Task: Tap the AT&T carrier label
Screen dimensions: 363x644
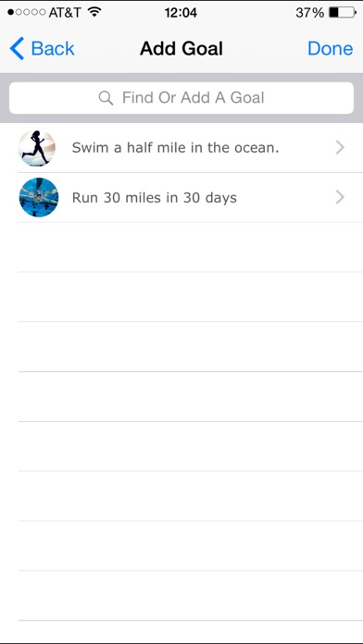Action: (65, 13)
